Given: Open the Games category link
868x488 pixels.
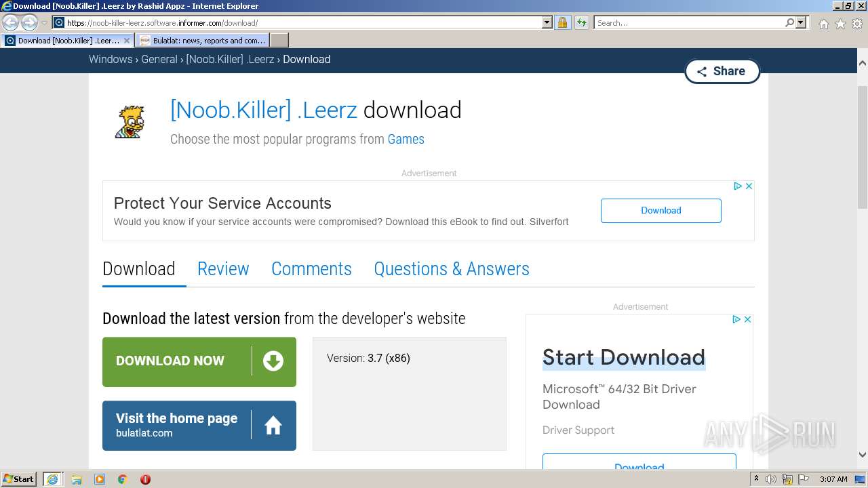Looking at the screenshot, I should click(x=406, y=139).
